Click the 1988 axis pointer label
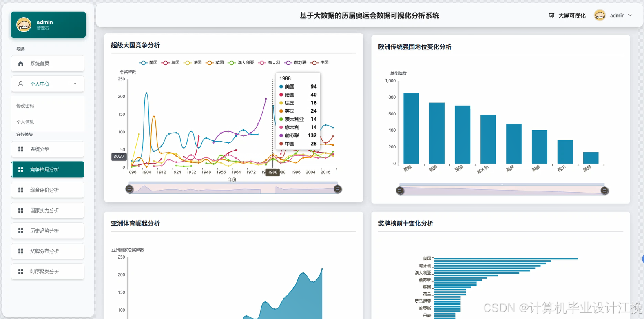 (272, 172)
